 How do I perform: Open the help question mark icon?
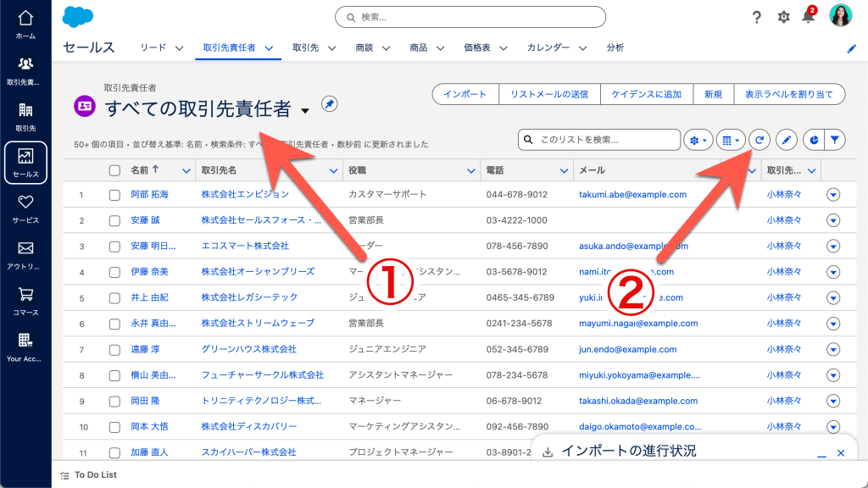[757, 17]
